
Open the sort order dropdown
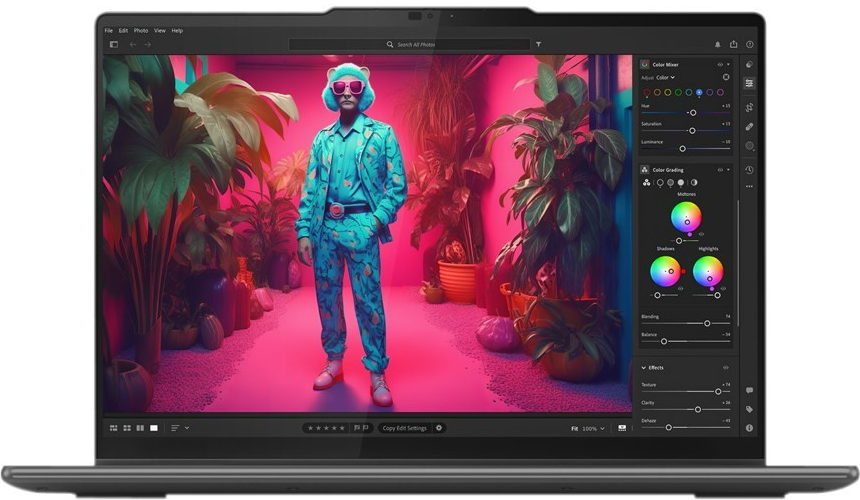pyautogui.click(x=179, y=428)
